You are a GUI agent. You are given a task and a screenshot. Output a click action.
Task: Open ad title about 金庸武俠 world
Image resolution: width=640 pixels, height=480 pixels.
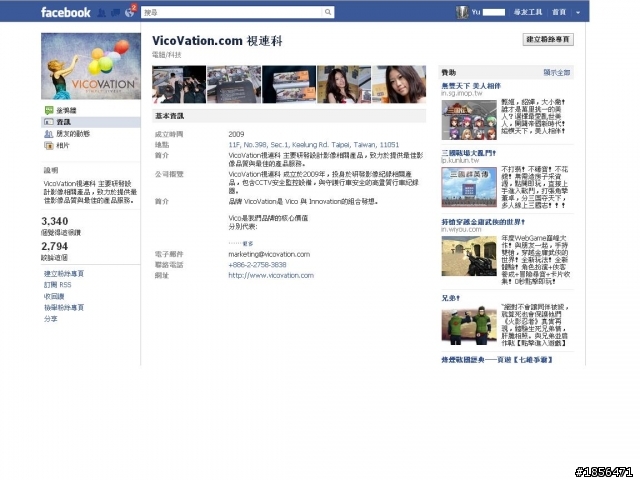pos(483,222)
